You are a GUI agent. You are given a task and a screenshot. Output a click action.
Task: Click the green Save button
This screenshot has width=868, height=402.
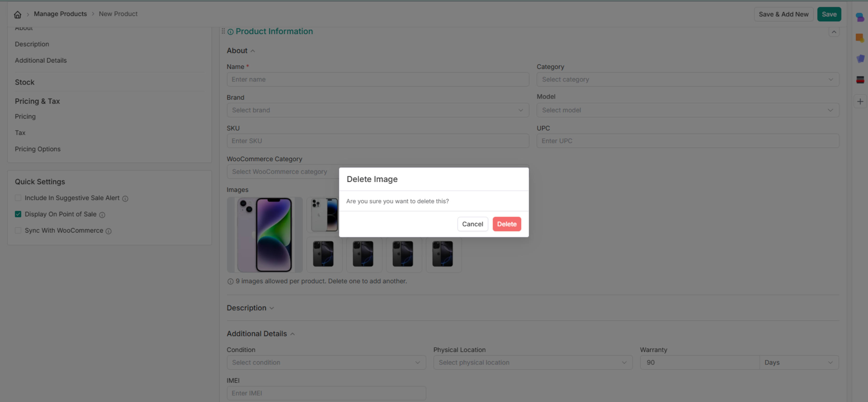[829, 14]
